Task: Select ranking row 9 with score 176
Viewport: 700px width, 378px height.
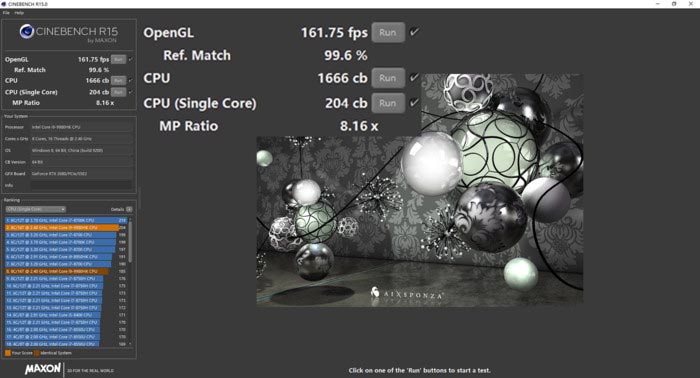Action: (x=66, y=278)
